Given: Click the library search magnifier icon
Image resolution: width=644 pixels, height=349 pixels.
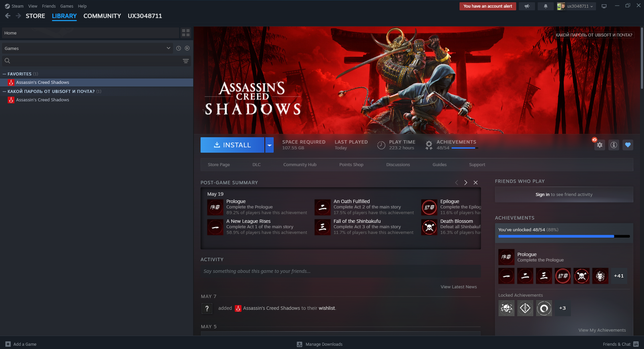Looking at the screenshot, I should coord(8,61).
